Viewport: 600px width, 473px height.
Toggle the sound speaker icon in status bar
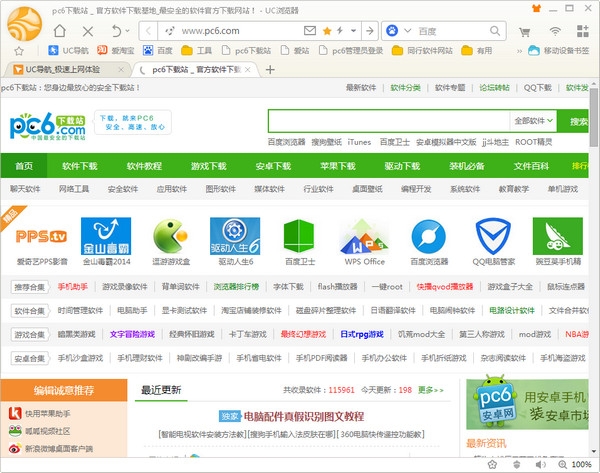pos(540,465)
